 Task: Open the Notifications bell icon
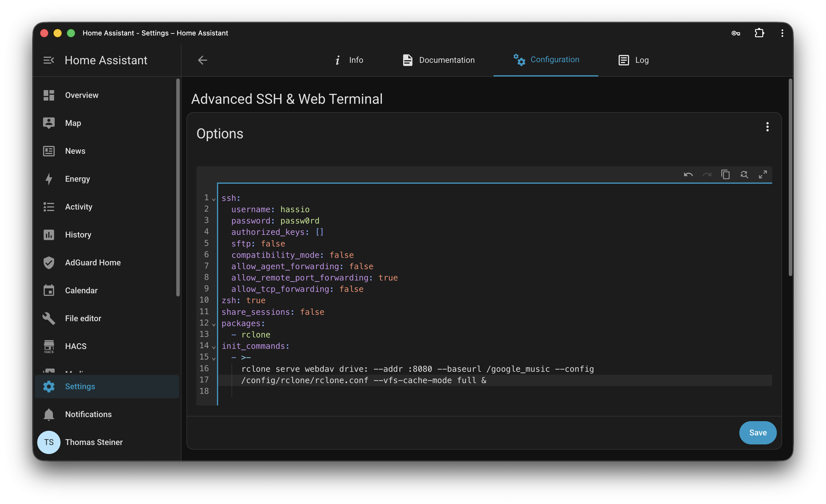tap(49, 414)
